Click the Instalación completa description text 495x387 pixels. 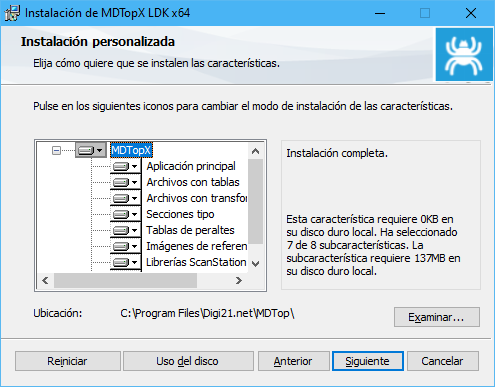337,153
